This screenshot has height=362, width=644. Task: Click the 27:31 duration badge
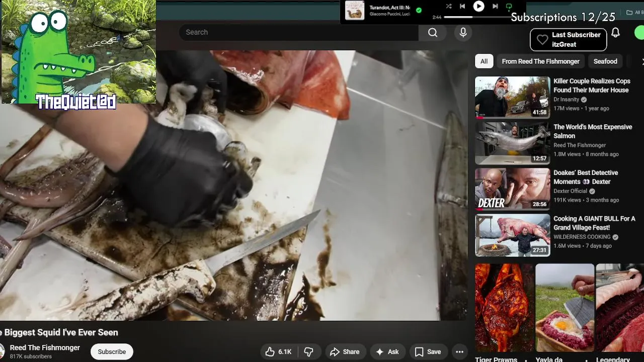539,250
